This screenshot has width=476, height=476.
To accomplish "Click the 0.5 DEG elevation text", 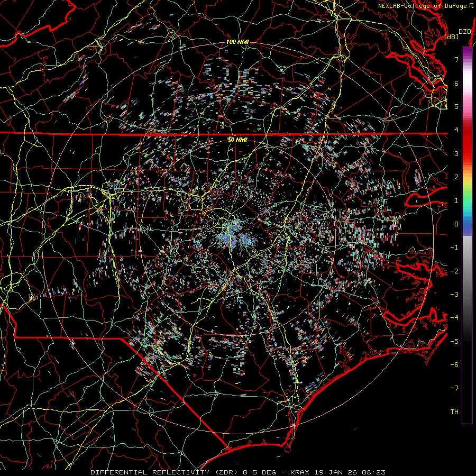I will coord(260,472).
